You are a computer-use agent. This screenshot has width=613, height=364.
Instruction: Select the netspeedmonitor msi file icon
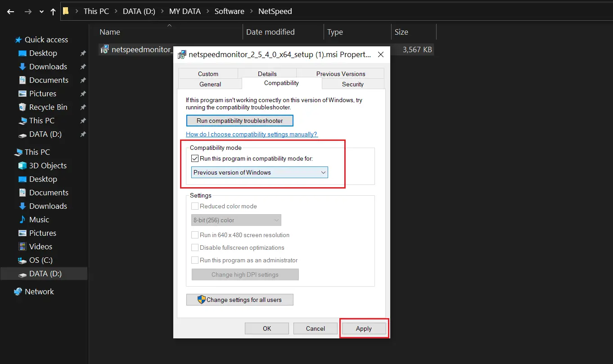coord(104,49)
